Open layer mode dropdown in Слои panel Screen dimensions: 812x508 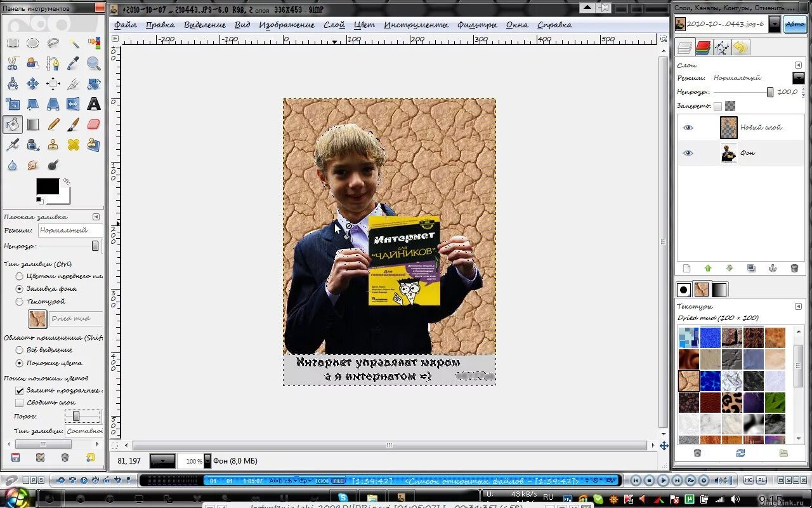[799, 78]
